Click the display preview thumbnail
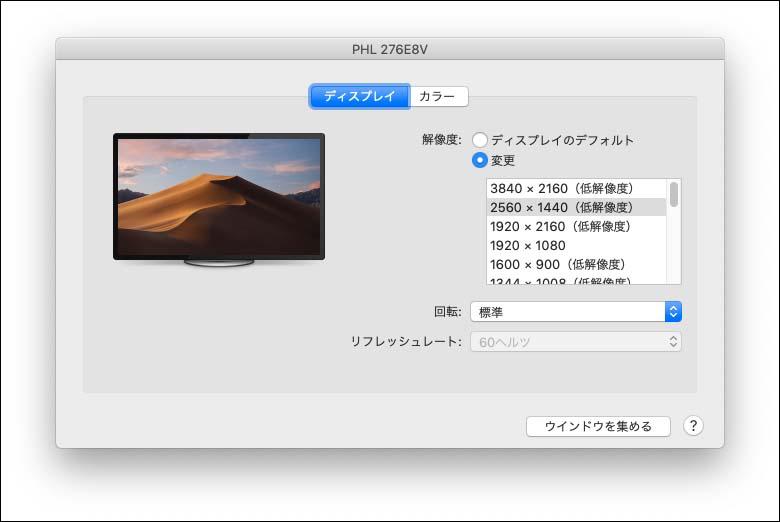780x522 pixels. pyautogui.click(x=219, y=199)
